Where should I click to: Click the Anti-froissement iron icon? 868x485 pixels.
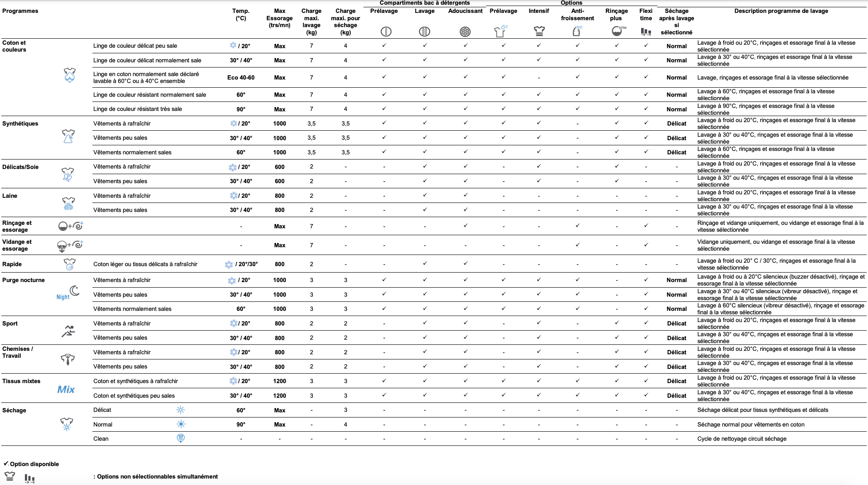pyautogui.click(x=577, y=31)
